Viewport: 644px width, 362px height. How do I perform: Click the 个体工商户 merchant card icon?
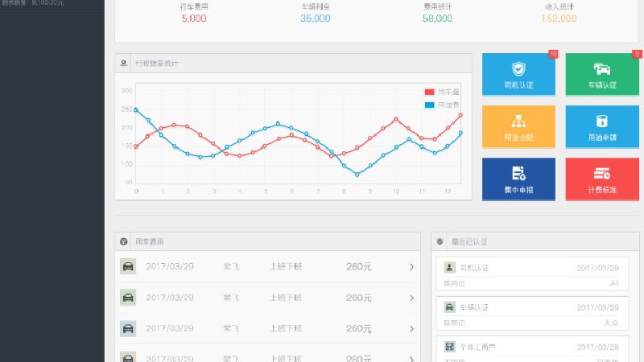pyautogui.click(x=450, y=347)
